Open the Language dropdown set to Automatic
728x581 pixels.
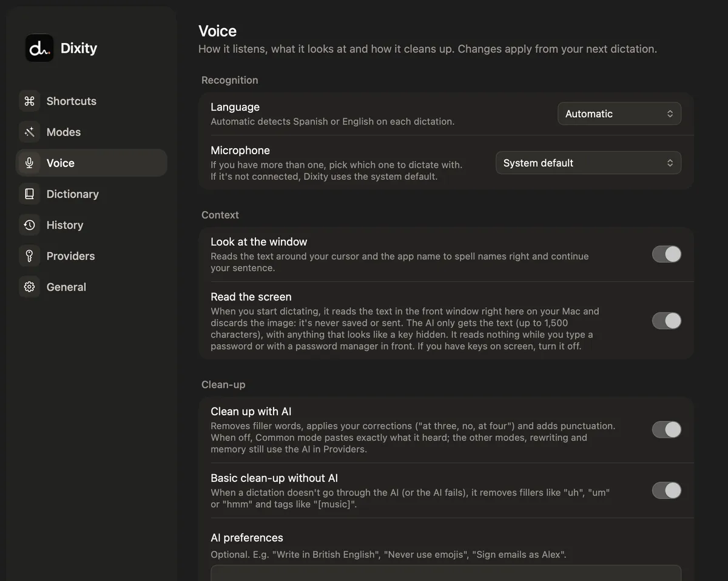coord(619,114)
